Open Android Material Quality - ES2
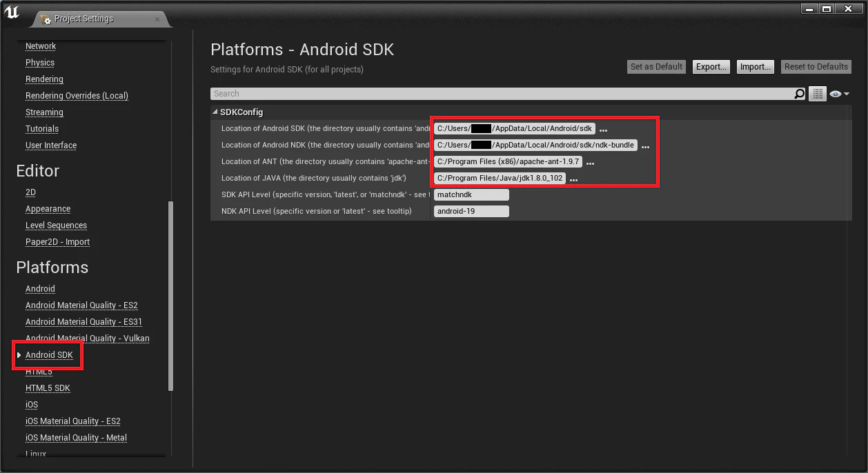Viewport: 868px width, 473px height. pos(81,305)
